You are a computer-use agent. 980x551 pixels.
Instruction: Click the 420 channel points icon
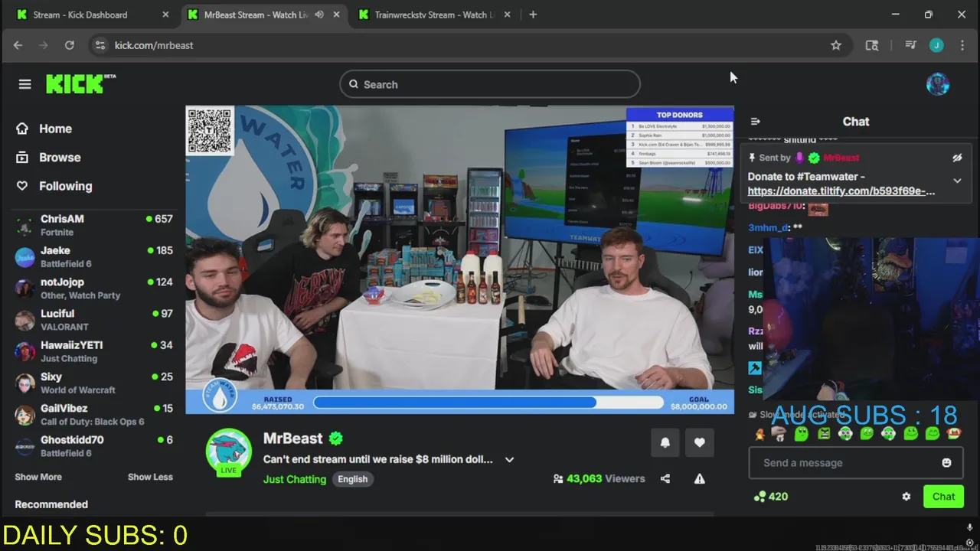click(759, 497)
